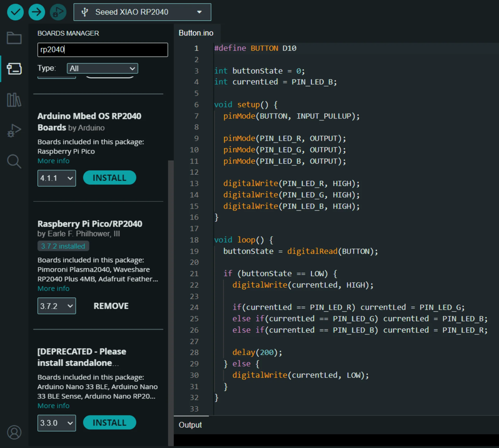Viewport: 499px width, 448px height.
Task: Open the Sketchbook folder sidebar icon
Action: click(x=14, y=38)
